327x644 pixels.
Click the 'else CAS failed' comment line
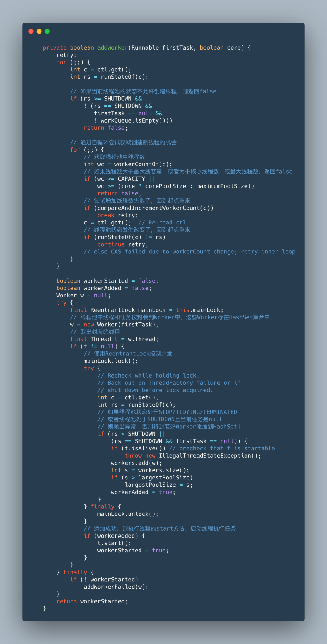190,251
